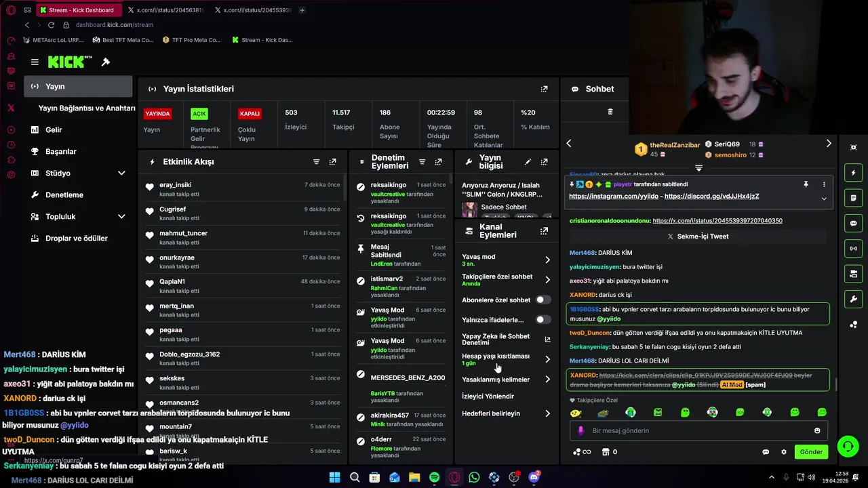
Task: Unpin the pinned chat message
Action: pos(806,184)
